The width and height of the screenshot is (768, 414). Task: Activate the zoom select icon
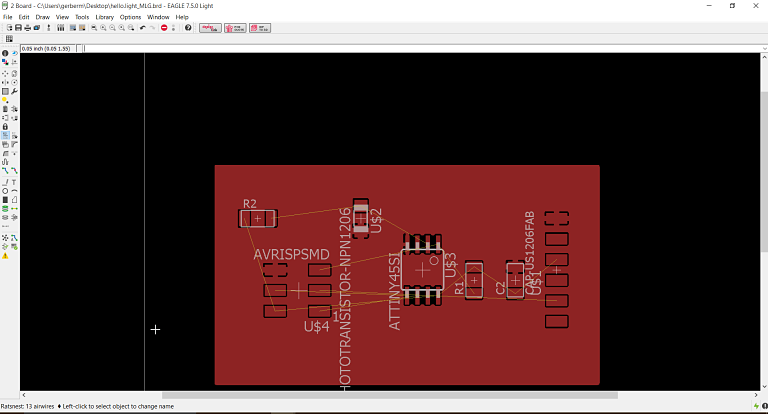pos(131,28)
